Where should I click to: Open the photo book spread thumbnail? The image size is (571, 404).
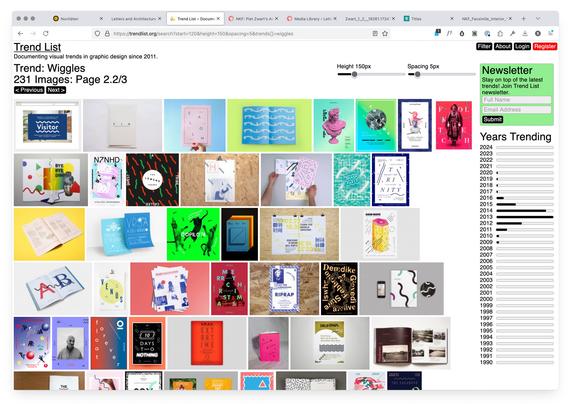point(411,343)
